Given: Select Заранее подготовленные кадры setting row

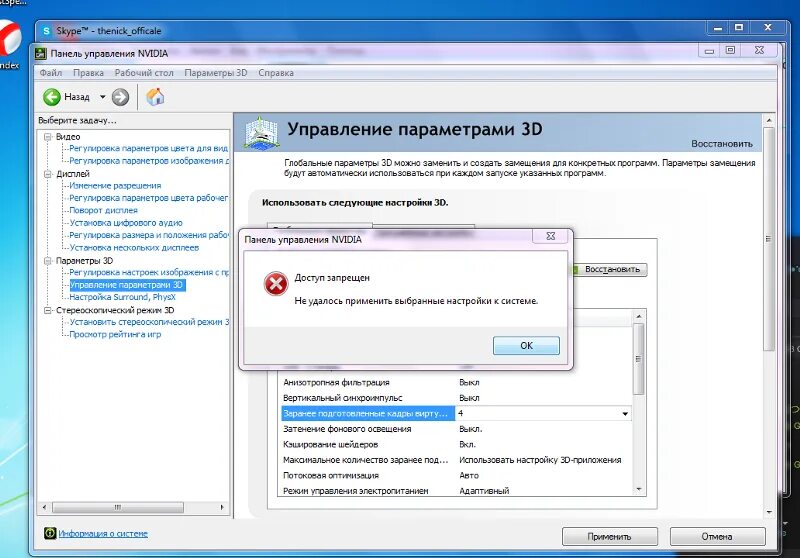Looking at the screenshot, I should (457, 414).
